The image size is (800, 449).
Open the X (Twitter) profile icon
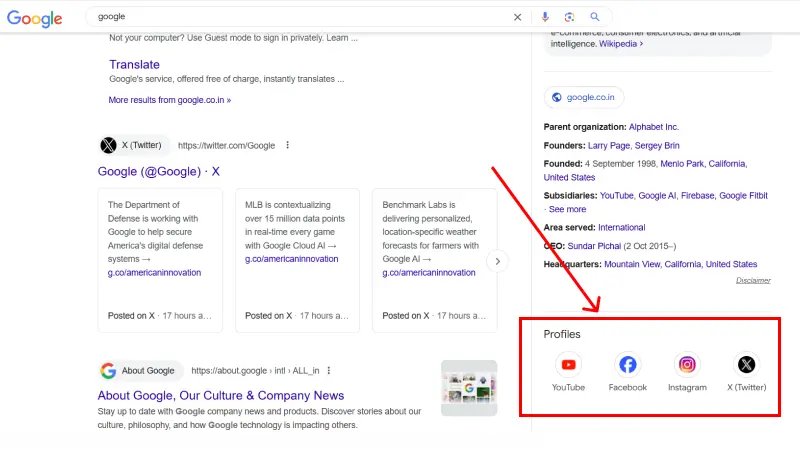746,365
